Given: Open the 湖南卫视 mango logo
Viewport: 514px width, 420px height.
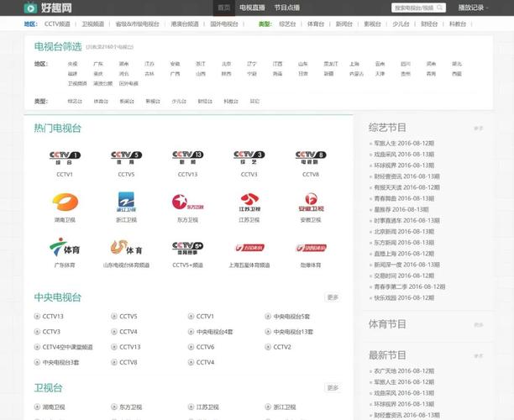Looking at the screenshot, I should click(x=65, y=202).
